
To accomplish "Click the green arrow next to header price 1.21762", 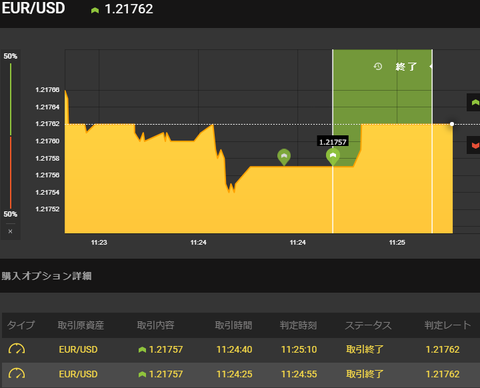I will [x=95, y=10].
